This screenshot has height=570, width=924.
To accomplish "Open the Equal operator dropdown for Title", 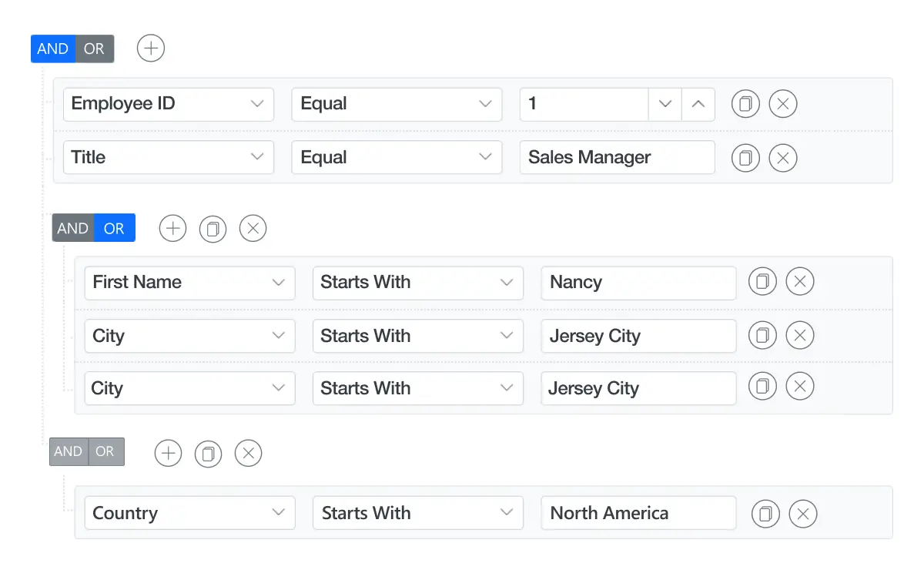I will (x=485, y=157).
